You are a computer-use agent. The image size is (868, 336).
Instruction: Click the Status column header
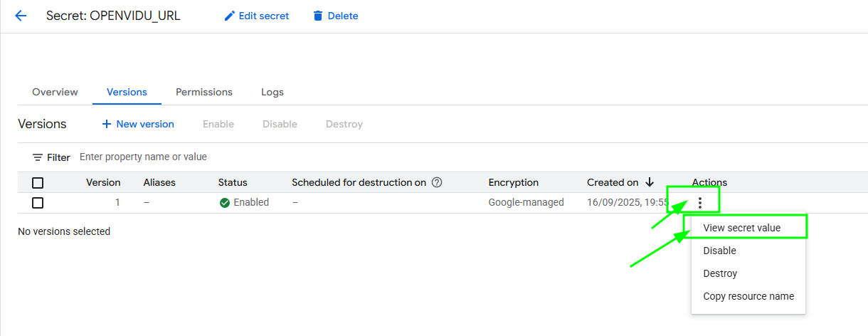[x=233, y=182]
